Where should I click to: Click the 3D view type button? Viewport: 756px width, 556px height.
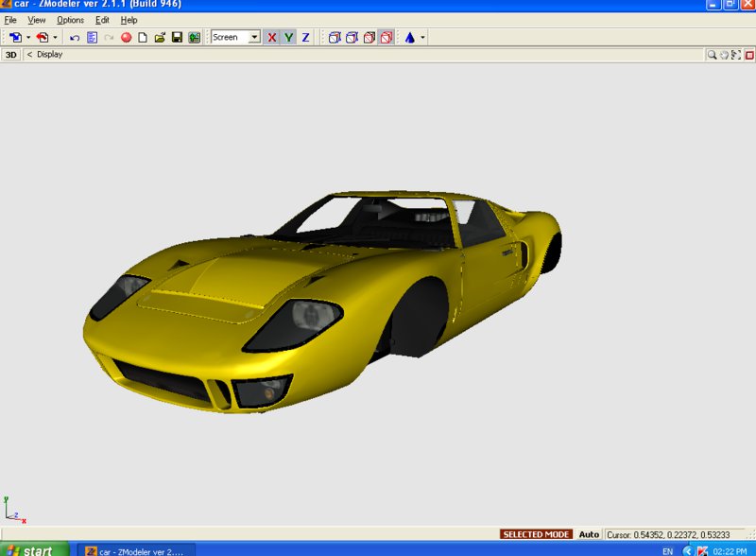coord(11,55)
